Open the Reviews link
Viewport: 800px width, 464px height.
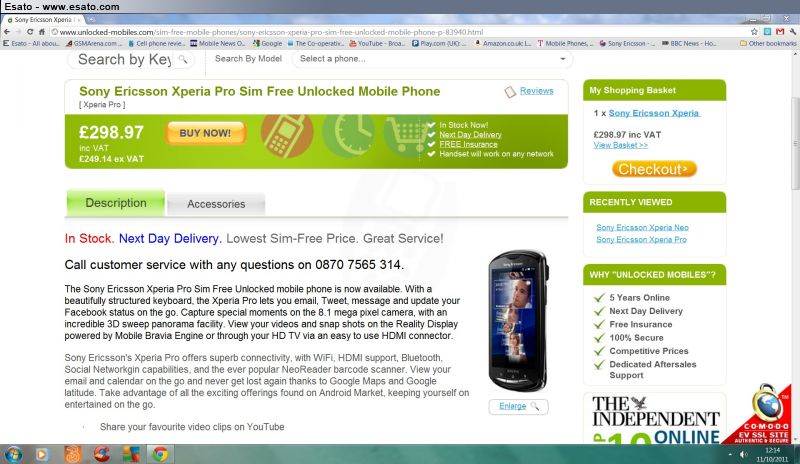point(536,91)
